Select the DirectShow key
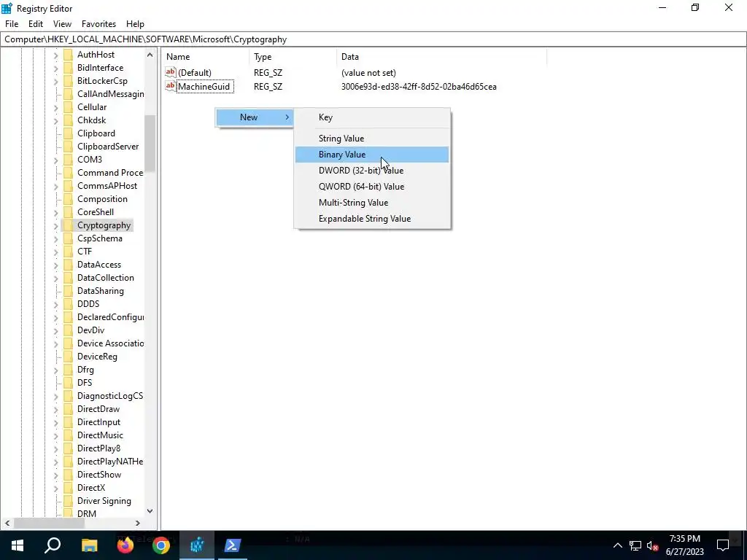 99,475
